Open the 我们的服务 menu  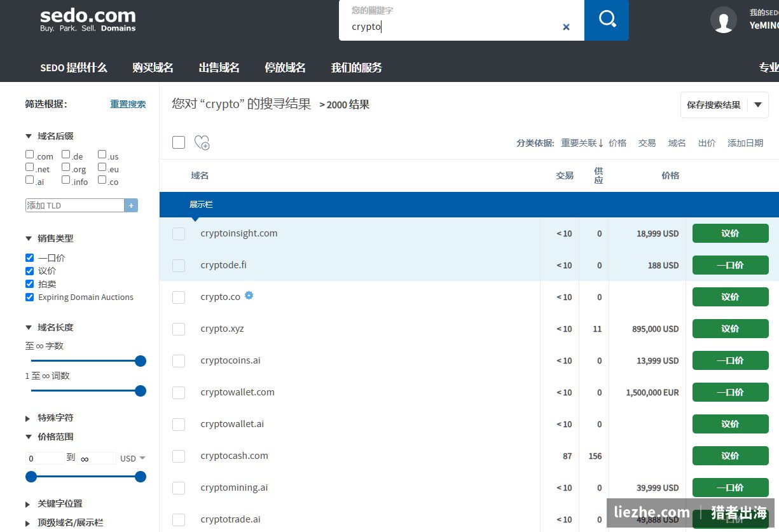pyautogui.click(x=356, y=67)
